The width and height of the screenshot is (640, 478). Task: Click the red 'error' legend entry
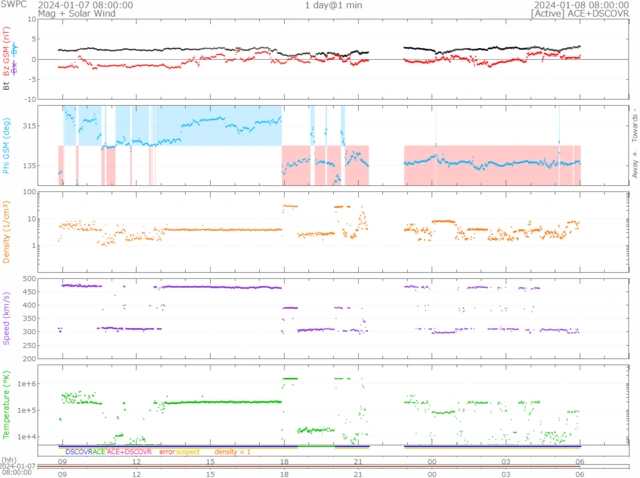pos(167,452)
